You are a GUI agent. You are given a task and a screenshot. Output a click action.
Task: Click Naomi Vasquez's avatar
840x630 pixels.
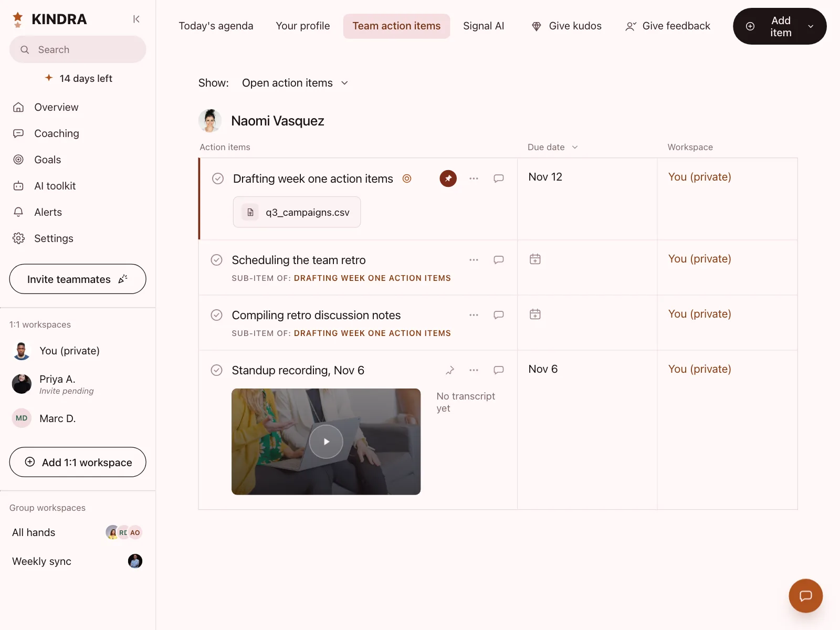pos(210,121)
